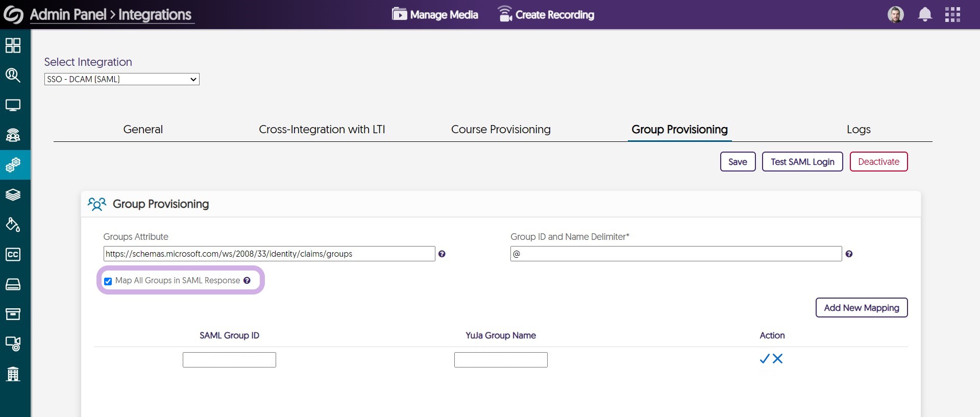Cancel mapping with the X icon
980x417 pixels.
click(x=777, y=359)
